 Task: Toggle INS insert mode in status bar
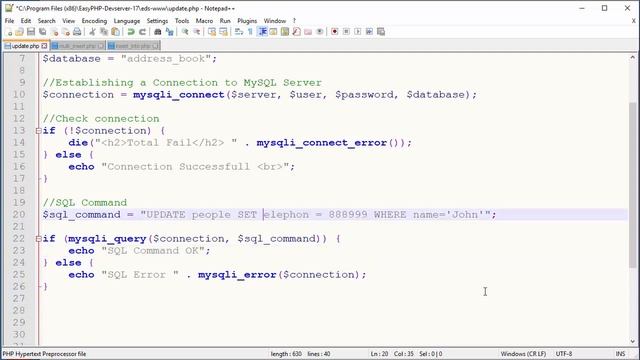pyautogui.click(x=620, y=354)
